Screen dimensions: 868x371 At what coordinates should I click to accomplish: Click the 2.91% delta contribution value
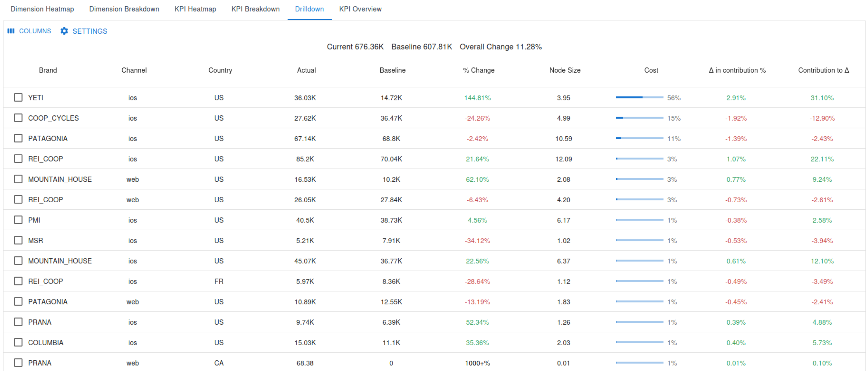point(736,98)
